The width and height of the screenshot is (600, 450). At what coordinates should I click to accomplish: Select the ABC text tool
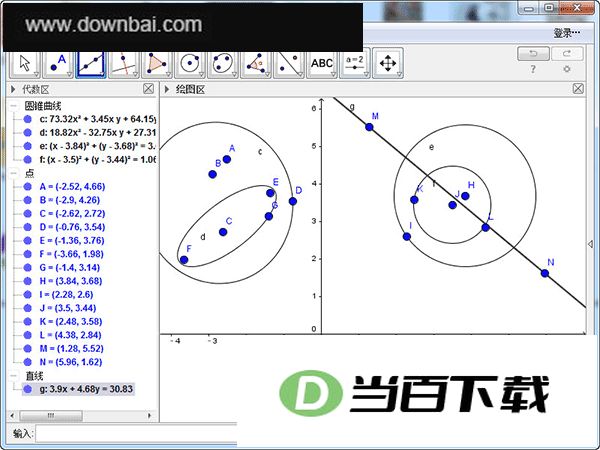click(322, 63)
